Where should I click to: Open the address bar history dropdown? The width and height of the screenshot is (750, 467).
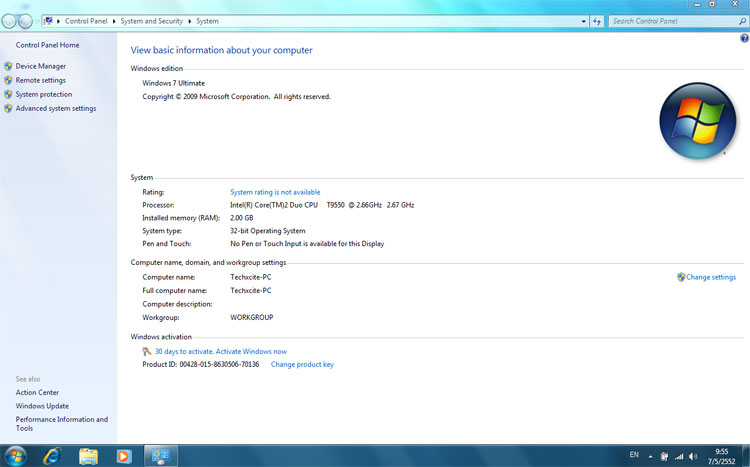(x=584, y=21)
